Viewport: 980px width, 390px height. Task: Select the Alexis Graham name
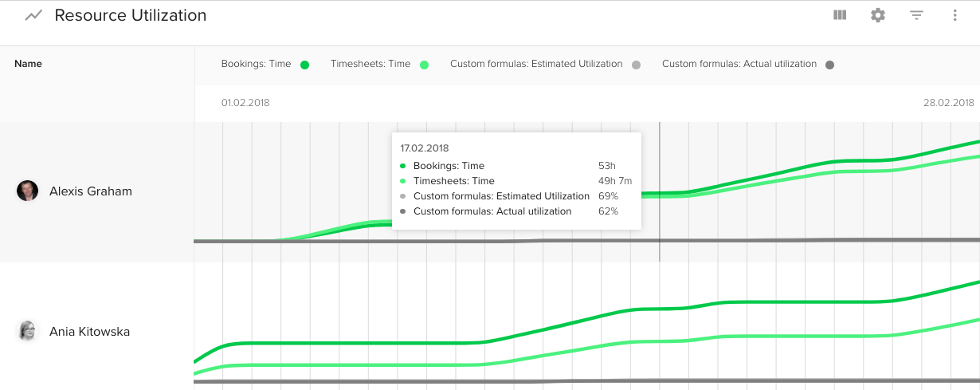click(x=91, y=191)
